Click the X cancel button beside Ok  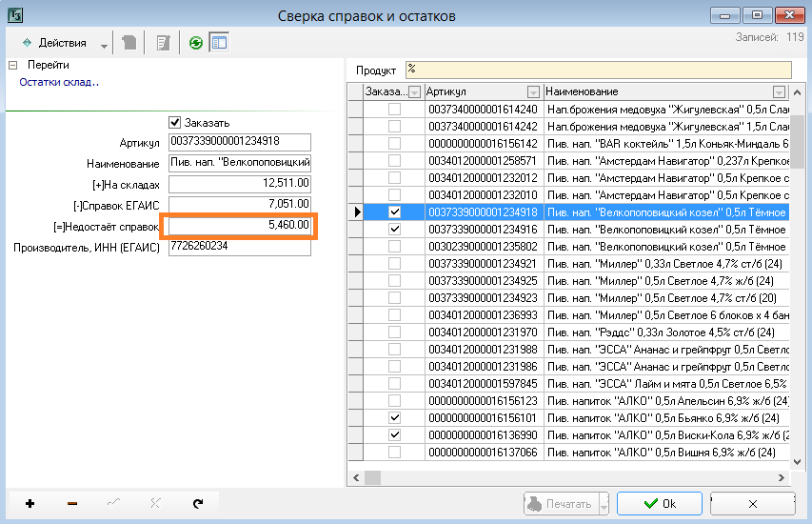point(753,504)
